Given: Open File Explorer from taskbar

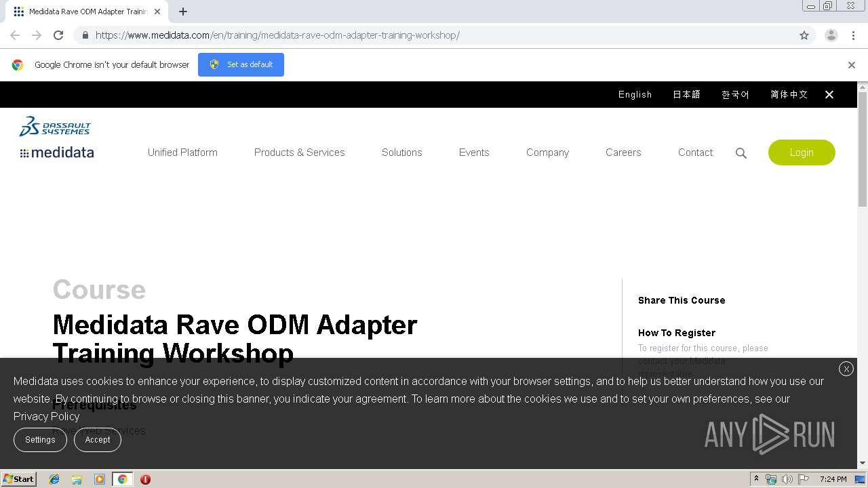Looking at the screenshot, I should [77, 479].
